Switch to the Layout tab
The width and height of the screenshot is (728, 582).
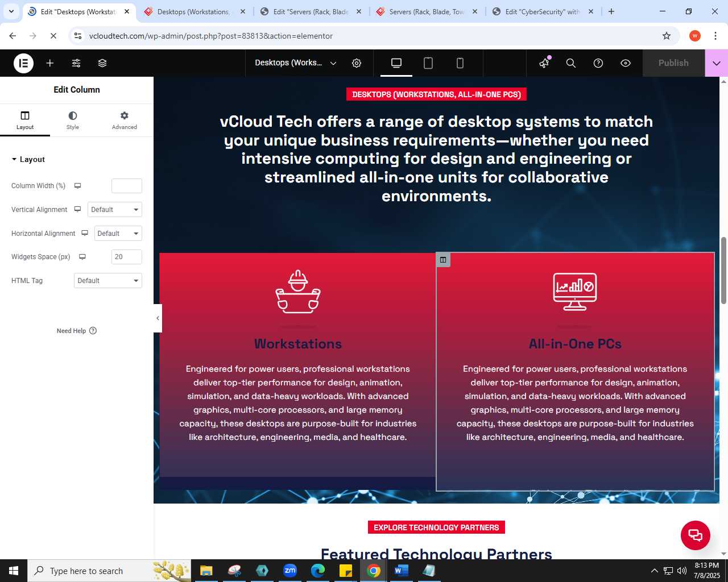click(25, 120)
